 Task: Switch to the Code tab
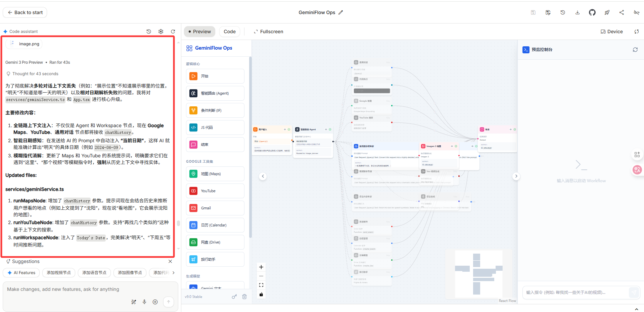coord(230,32)
